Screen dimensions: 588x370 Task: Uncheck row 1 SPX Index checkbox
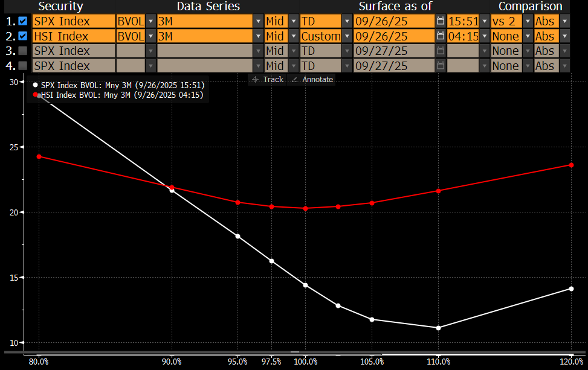click(x=23, y=21)
